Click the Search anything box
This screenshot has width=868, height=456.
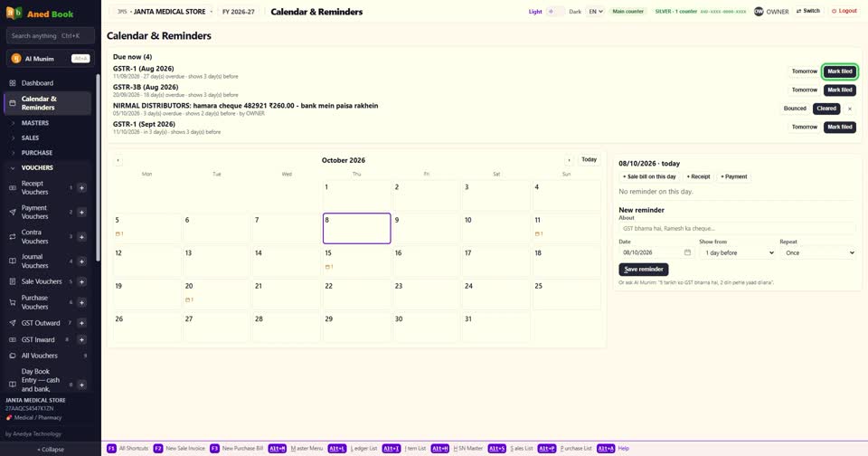click(51, 36)
